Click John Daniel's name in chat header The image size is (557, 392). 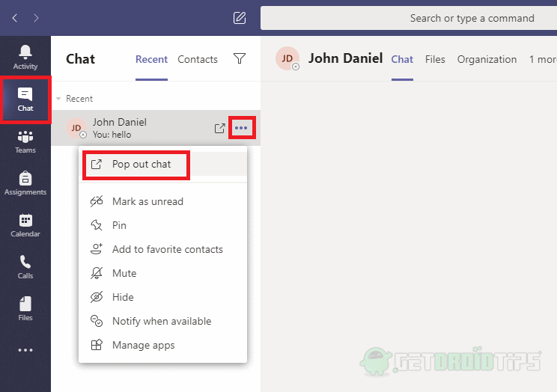[x=345, y=58]
